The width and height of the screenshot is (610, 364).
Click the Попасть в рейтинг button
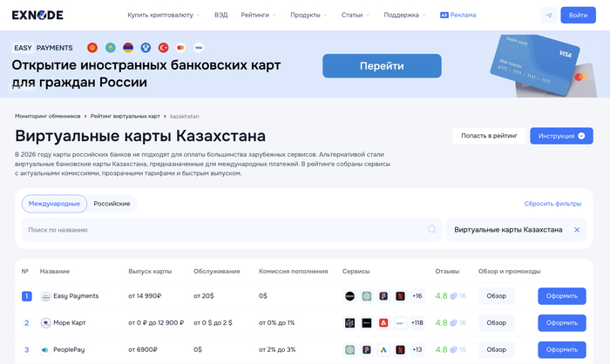point(489,136)
